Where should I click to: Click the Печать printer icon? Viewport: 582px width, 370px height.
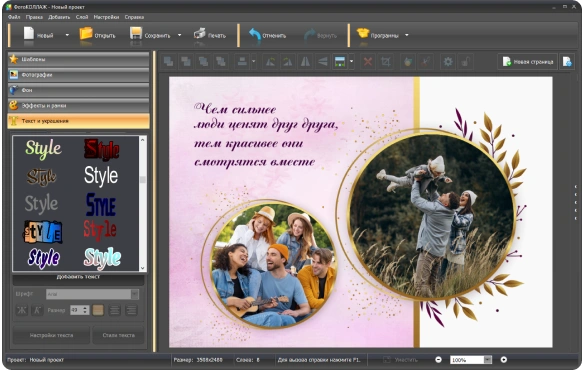pos(200,34)
